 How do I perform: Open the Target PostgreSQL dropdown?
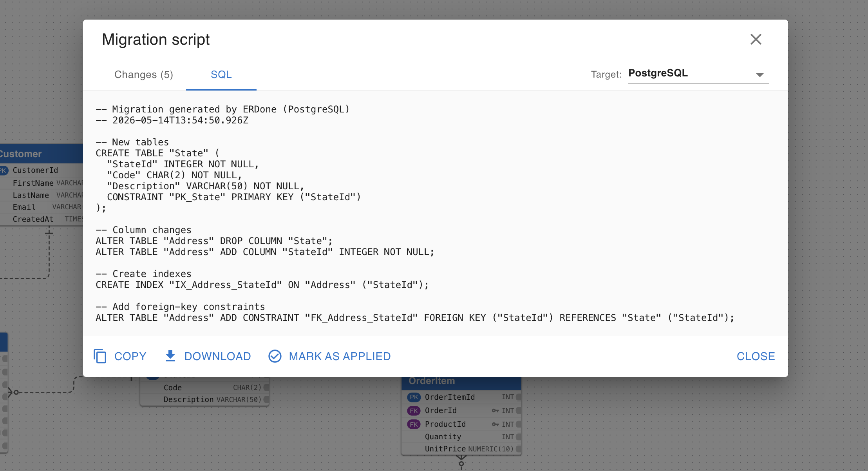(698, 74)
